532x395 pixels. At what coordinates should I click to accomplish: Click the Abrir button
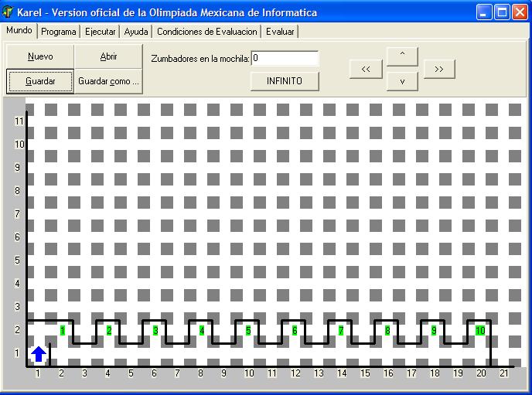click(108, 56)
